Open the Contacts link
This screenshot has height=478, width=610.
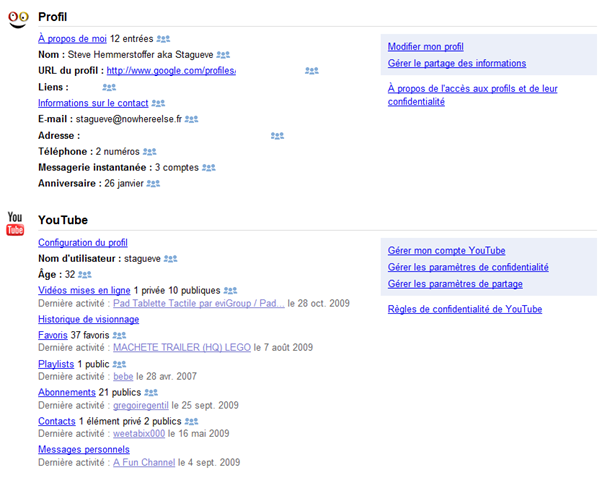pos(57,422)
